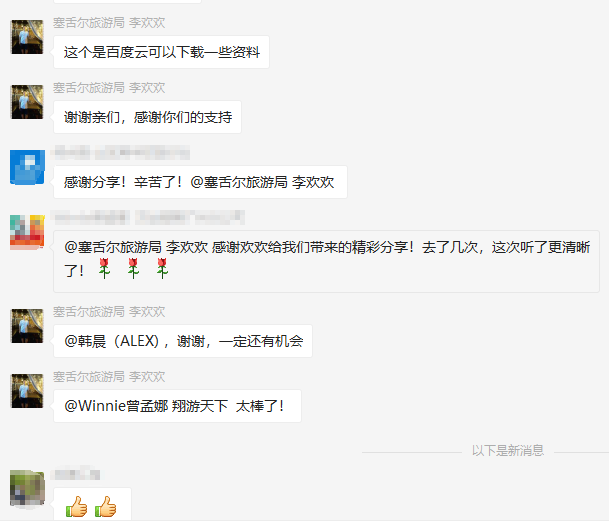Open green blurred avatar beside thumbs-up message
Screen dimensions: 609x523
point(27,488)
